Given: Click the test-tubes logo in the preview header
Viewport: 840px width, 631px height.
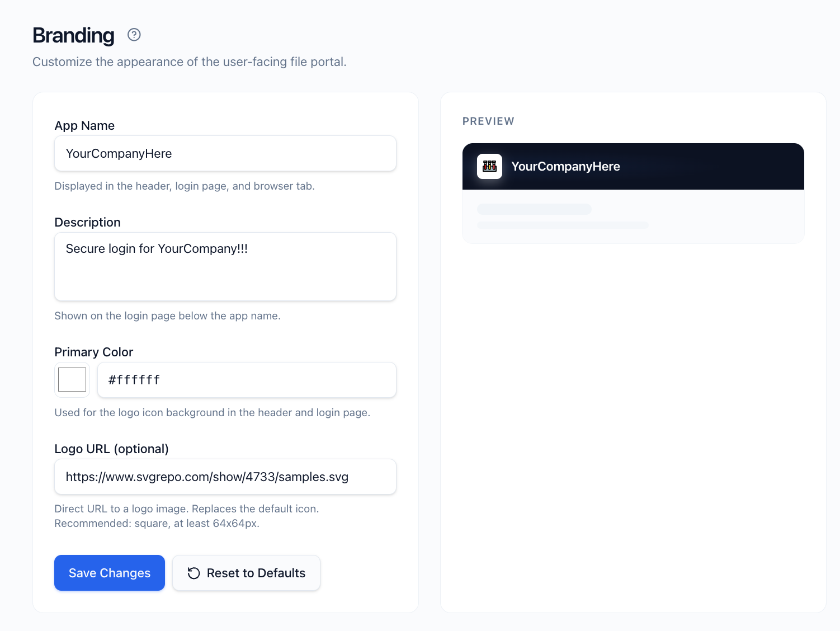Looking at the screenshot, I should click(489, 166).
